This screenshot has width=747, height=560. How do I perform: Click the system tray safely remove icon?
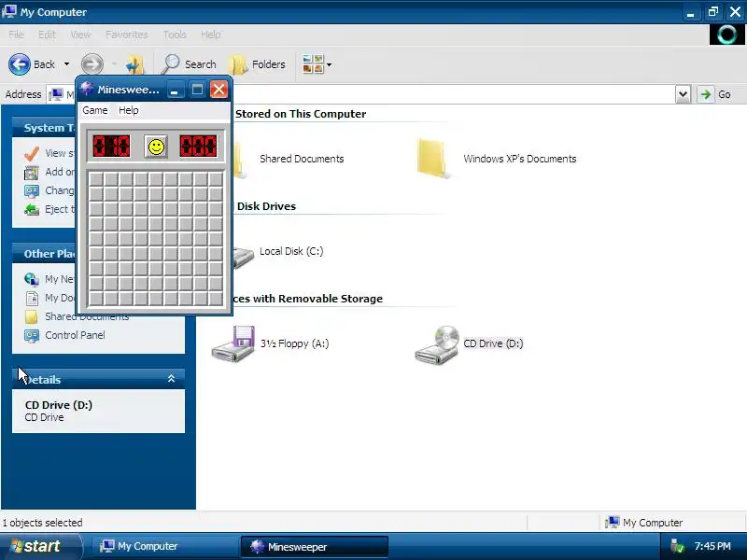(676, 546)
